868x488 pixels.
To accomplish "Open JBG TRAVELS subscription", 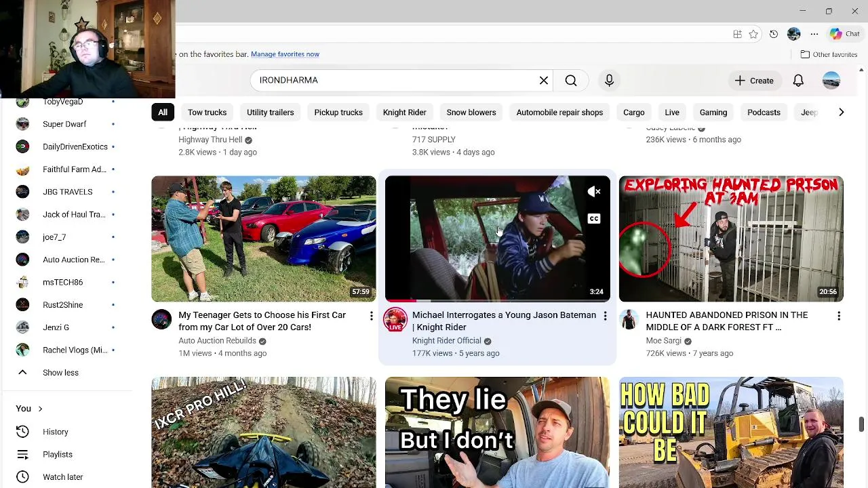I will click(x=68, y=192).
